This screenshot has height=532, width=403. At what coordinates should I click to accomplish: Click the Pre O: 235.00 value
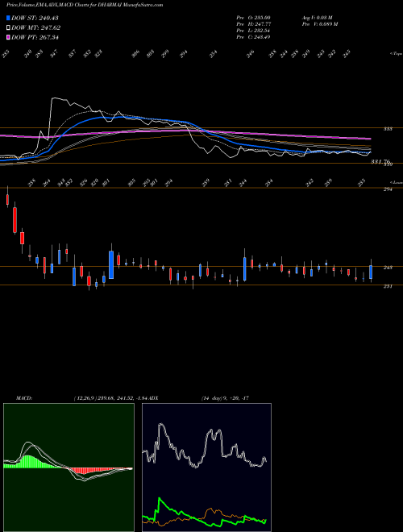[253, 18]
